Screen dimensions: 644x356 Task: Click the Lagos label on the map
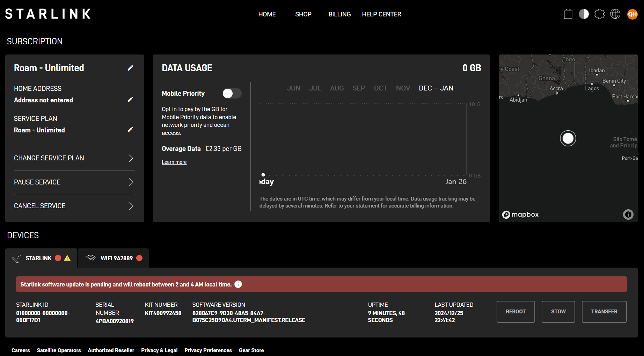pos(592,88)
